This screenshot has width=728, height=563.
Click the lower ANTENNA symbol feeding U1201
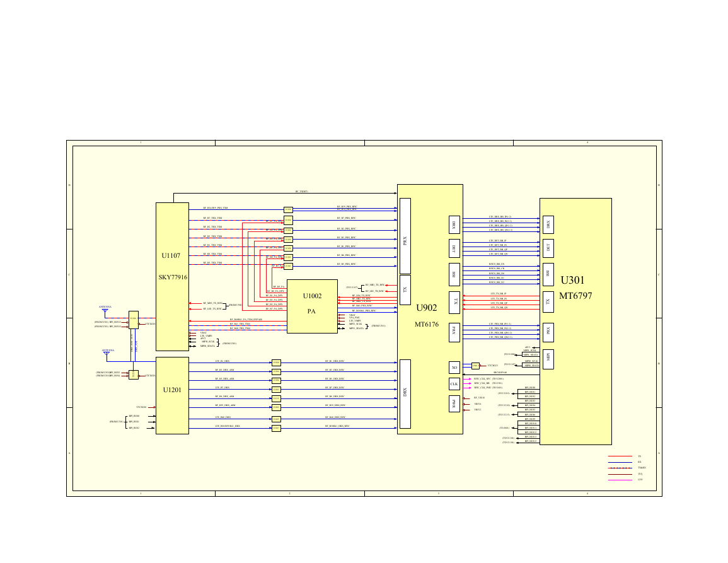tap(107, 355)
